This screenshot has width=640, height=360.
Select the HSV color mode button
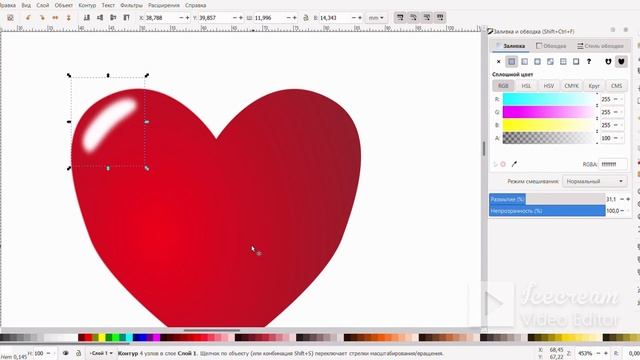pyautogui.click(x=549, y=86)
